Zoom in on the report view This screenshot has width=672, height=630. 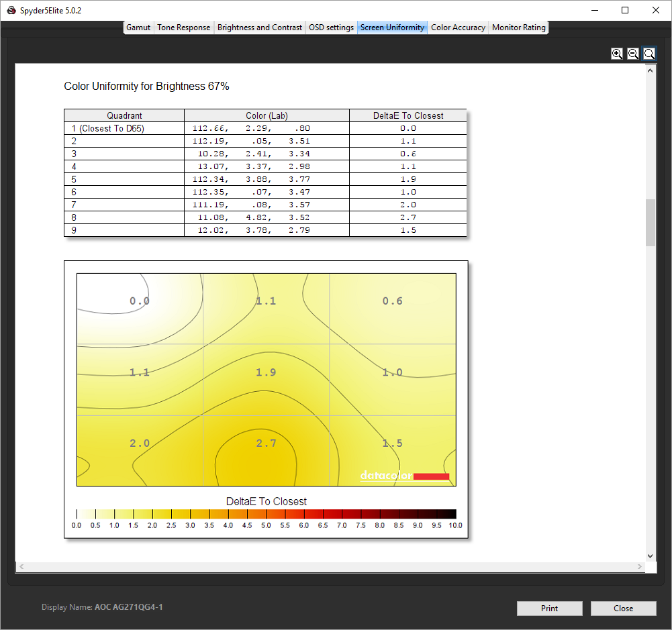[x=617, y=54]
